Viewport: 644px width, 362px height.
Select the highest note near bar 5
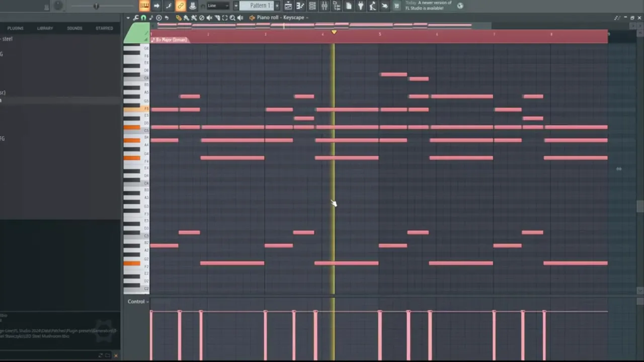(x=394, y=74)
